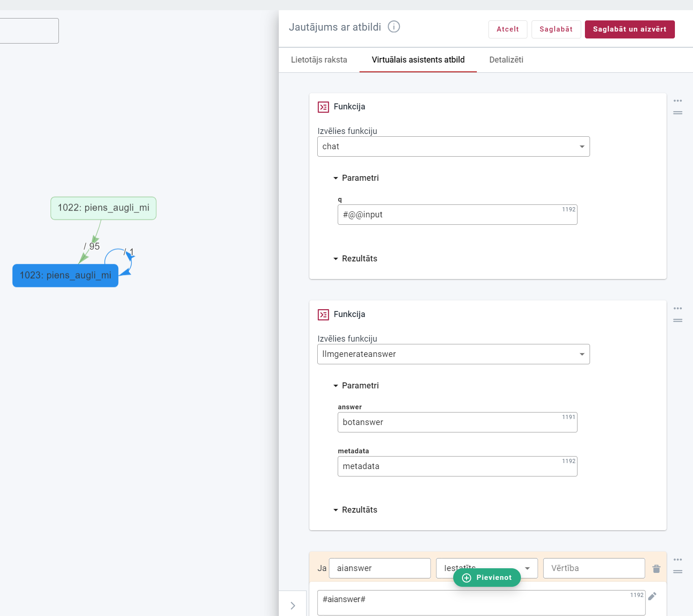Click the Atcelt button

[507, 29]
